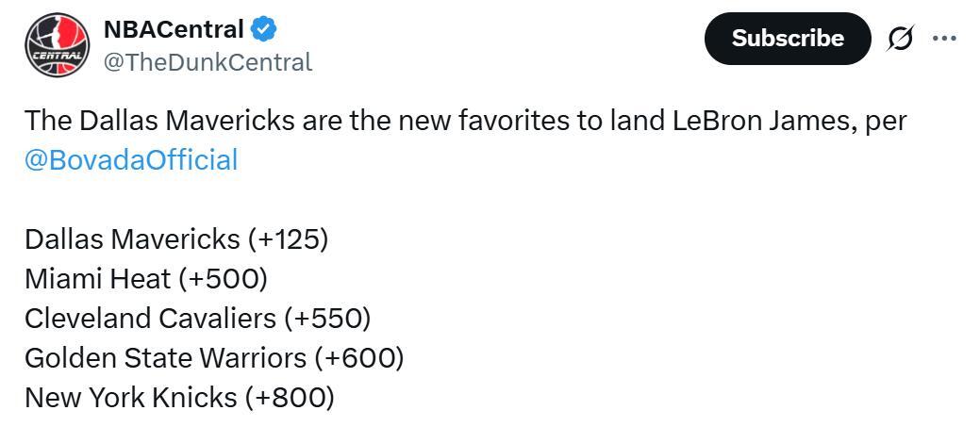This screenshot has height=427, width=980.
Task: Click the (+600) odds value
Action: click(x=359, y=357)
